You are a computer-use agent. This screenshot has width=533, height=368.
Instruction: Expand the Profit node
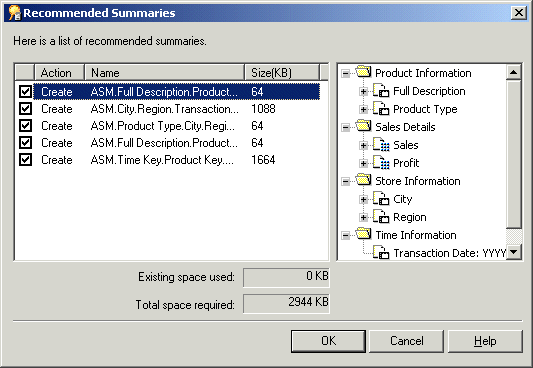click(x=363, y=163)
